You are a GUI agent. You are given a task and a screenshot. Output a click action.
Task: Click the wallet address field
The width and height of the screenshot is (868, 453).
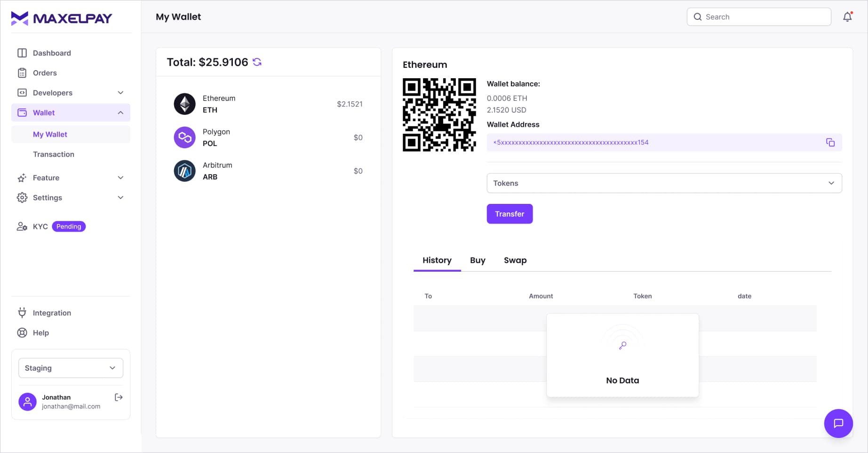click(664, 142)
